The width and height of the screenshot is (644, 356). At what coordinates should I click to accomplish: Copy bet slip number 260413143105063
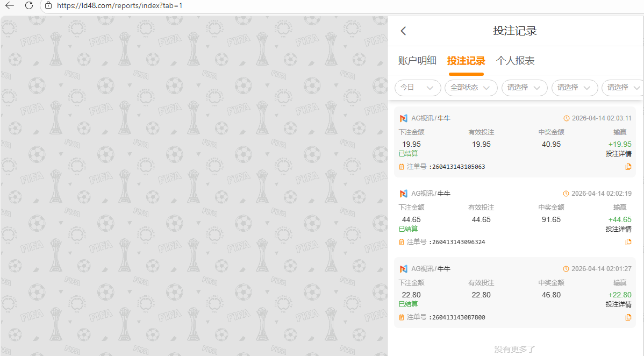point(628,167)
